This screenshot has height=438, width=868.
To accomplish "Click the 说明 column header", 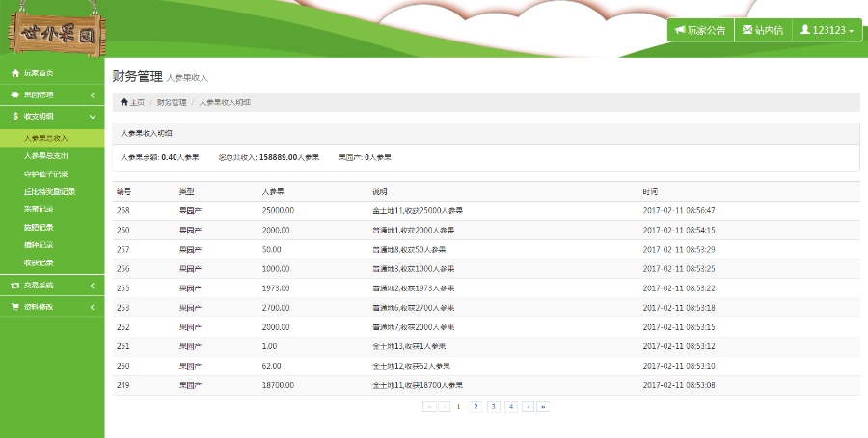I will pyautogui.click(x=380, y=192).
